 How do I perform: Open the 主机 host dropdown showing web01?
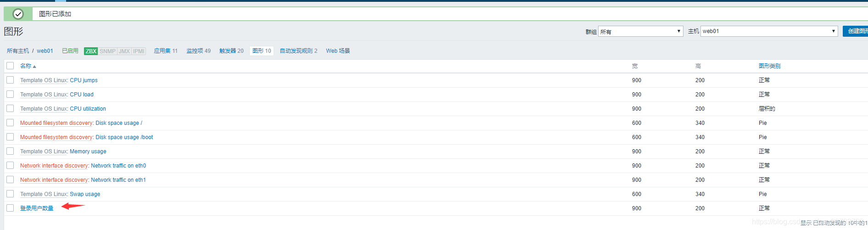pos(769,31)
